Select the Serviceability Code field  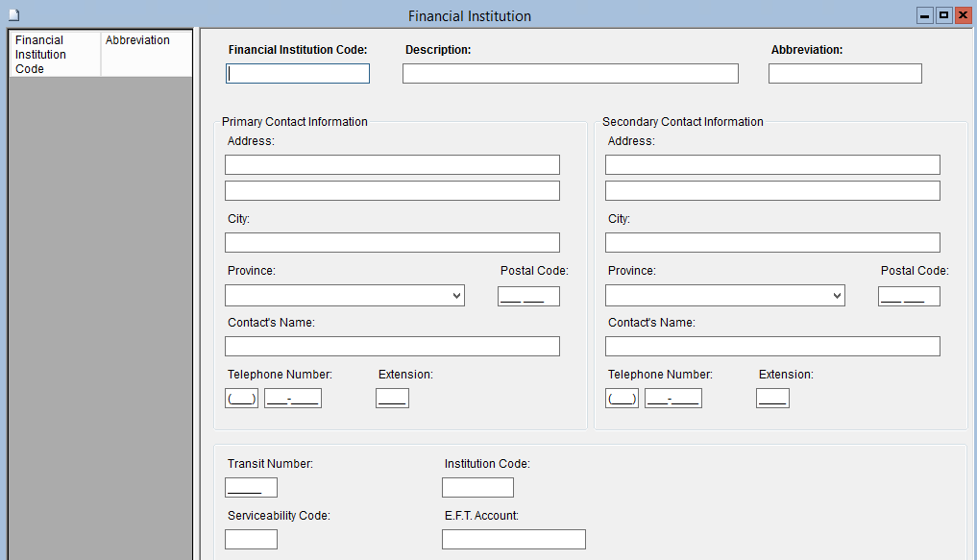click(x=251, y=540)
